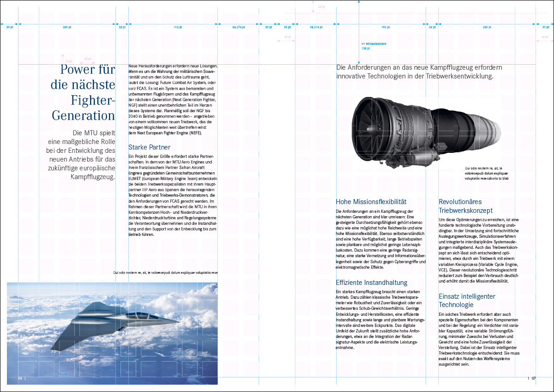
Task: Select the "Revolutionäres Triebwerkskonzept" heading
Action: pos(466,206)
